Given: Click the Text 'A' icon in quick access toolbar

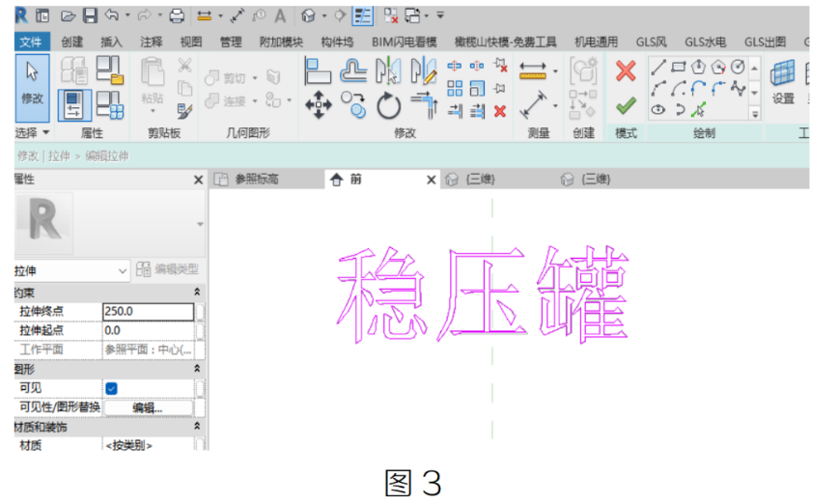Looking at the screenshot, I should (280, 15).
